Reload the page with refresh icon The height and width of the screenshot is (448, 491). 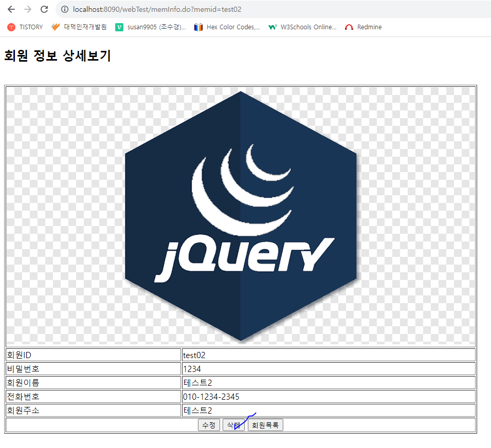click(44, 9)
